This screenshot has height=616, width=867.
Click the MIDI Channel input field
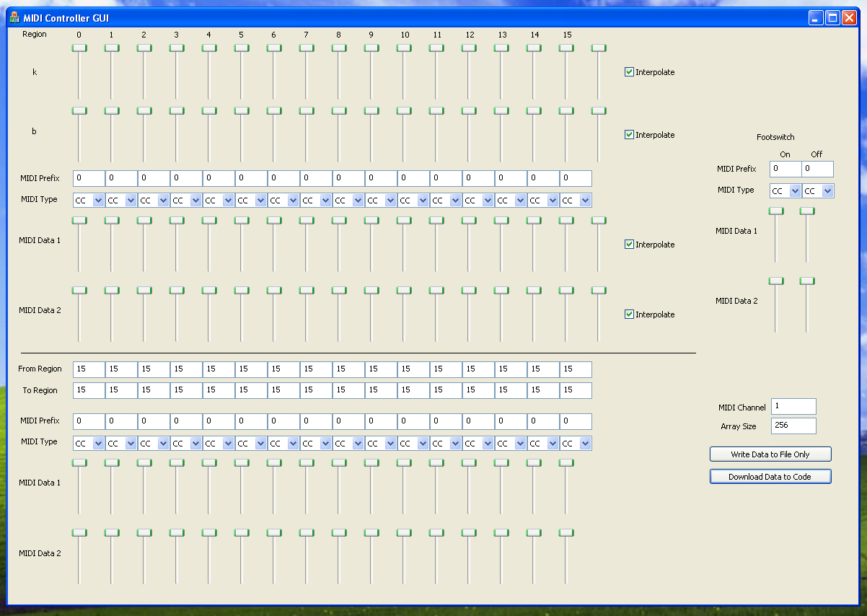click(793, 407)
